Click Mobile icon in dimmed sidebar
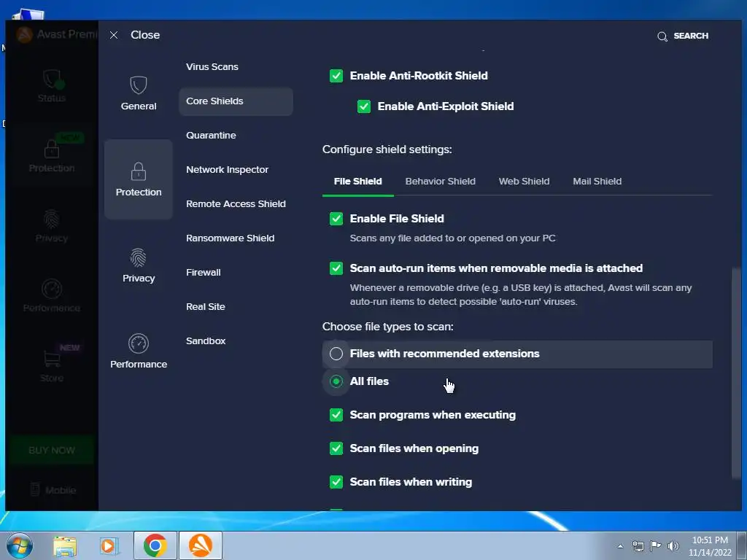This screenshot has width=747, height=560. (35, 489)
